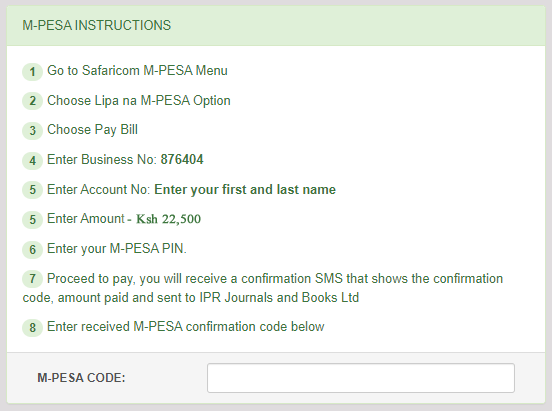Viewport: 552px width, 411px height.
Task: Click the badge beside Enter Account No
Action: pos(32,190)
